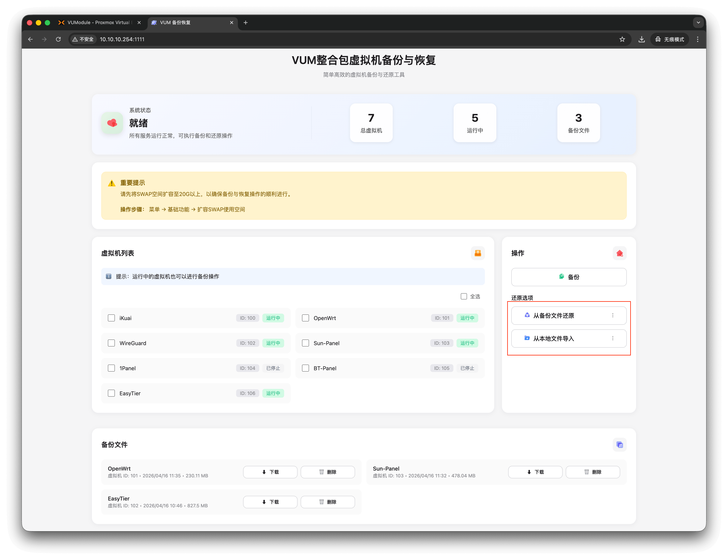Viewport: 728px width, 560px height.
Task: Reload the page with the refresh icon
Action: [x=58, y=39]
